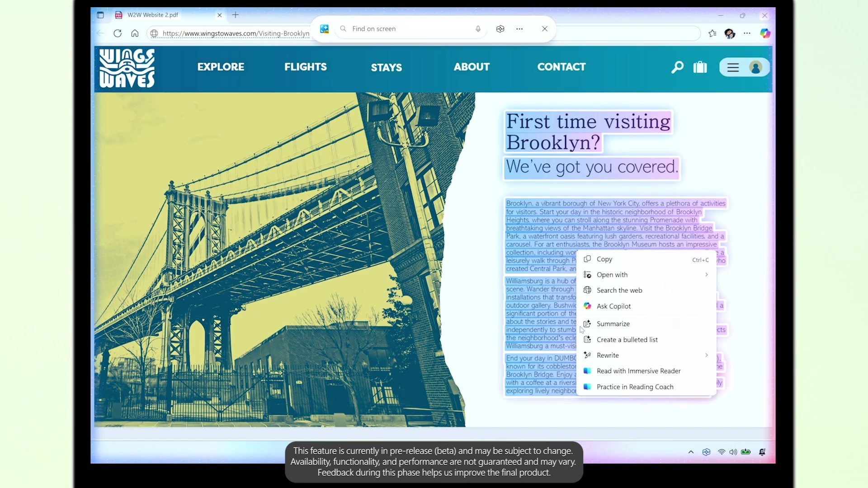Expand the Rewrite submenu arrow
The height and width of the screenshot is (488, 868).
(x=706, y=355)
